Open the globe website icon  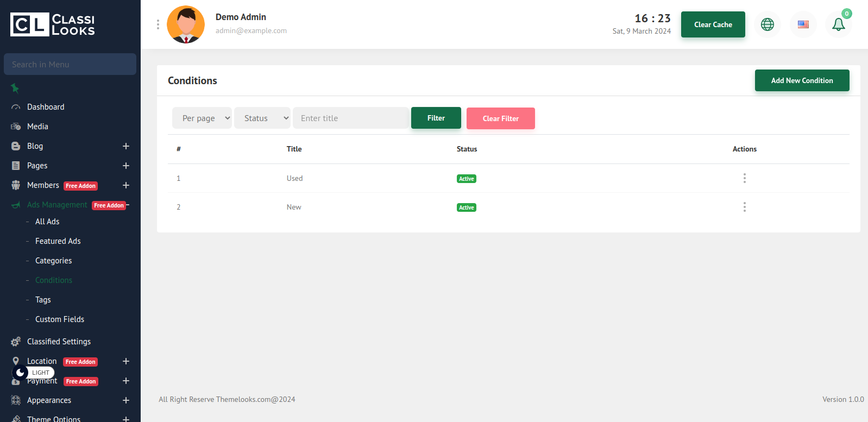point(767,24)
